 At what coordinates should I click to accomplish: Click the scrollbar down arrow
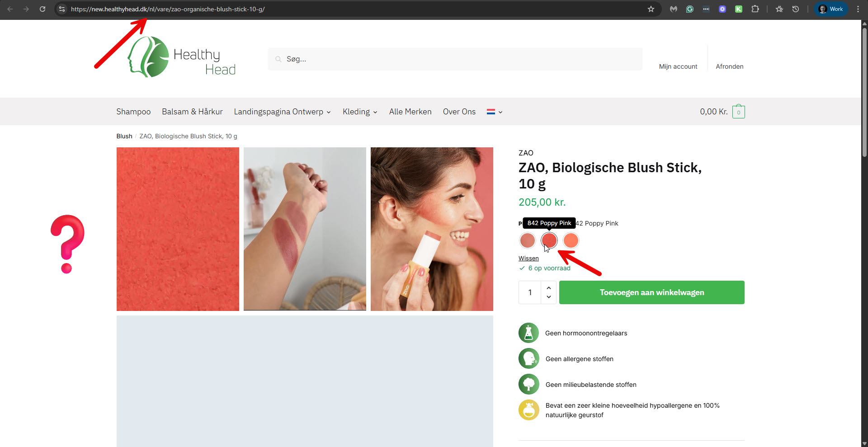pyautogui.click(x=864, y=443)
